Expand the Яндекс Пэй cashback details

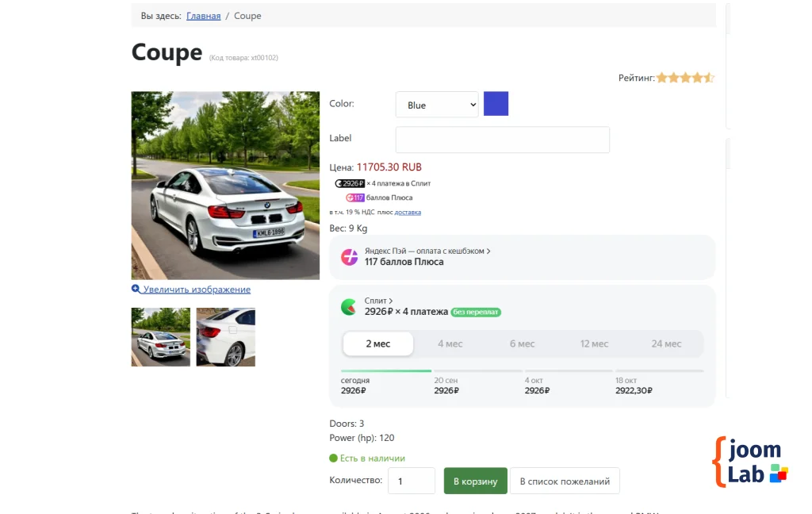tap(427, 251)
